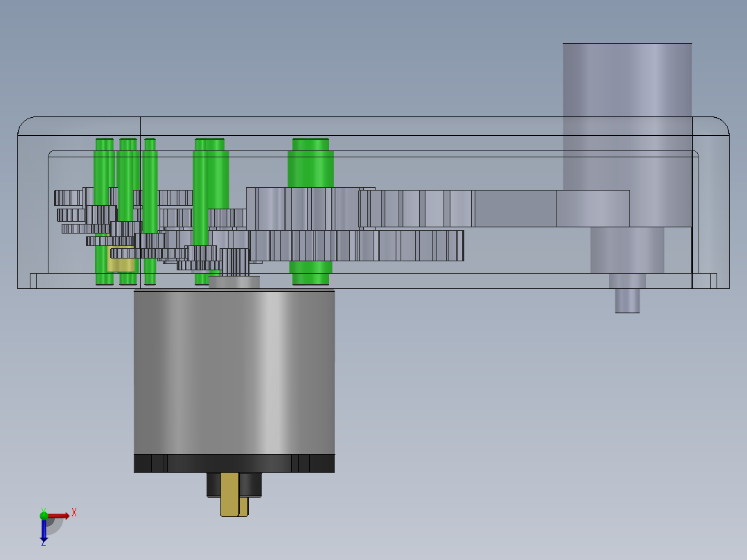Click the red X axis arrow of the triad
Viewport: 747px width, 560px height.
[59, 516]
